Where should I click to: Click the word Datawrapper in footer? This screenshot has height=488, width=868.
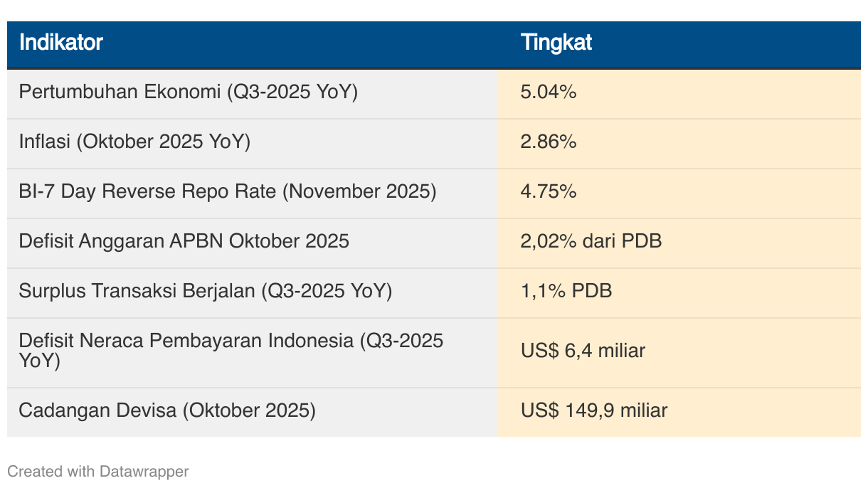pyautogui.click(x=144, y=471)
